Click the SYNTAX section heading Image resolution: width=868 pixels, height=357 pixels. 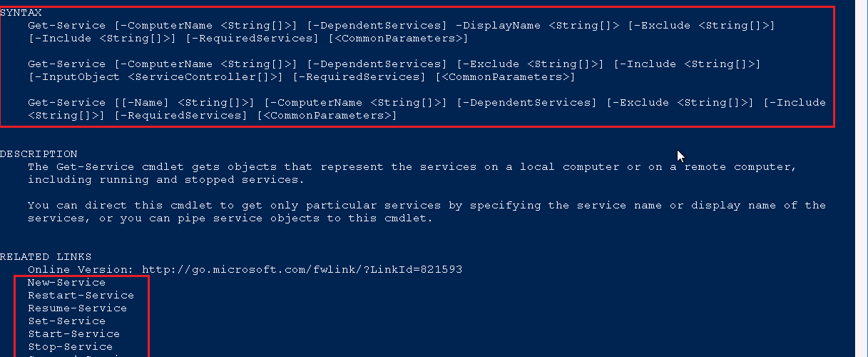[21, 13]
